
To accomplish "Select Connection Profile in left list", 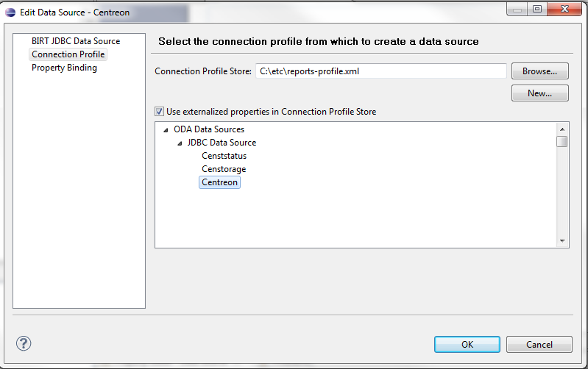I will (68, 54).
